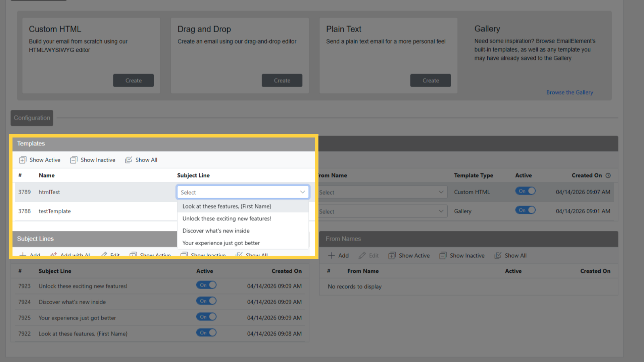Turn off subject line 7923 Active switch

click(206, 285)
